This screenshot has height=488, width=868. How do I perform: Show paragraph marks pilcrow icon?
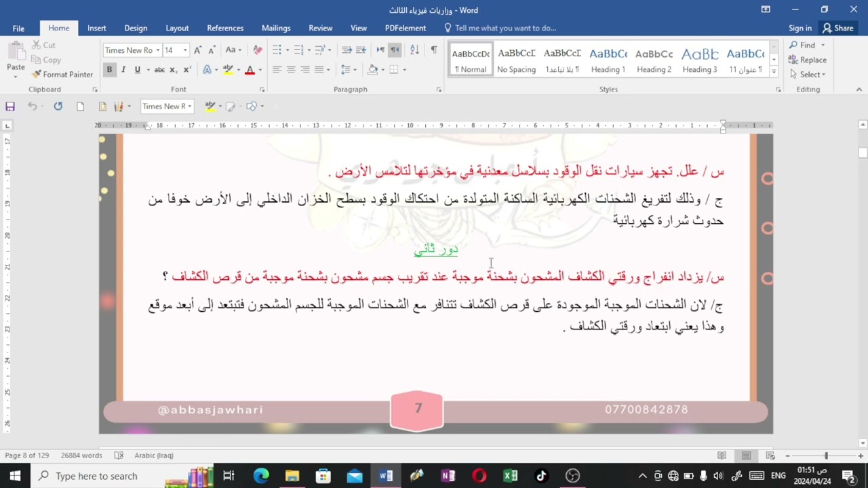tap(434, 50)
